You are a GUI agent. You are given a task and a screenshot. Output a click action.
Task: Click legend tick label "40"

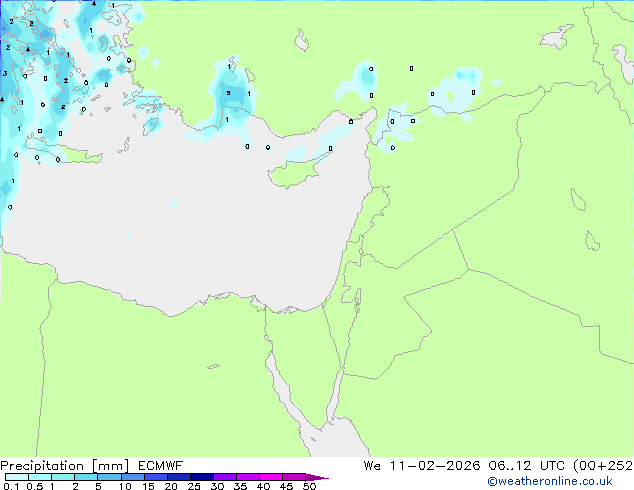pyautogui.click(x=263, y=486)
